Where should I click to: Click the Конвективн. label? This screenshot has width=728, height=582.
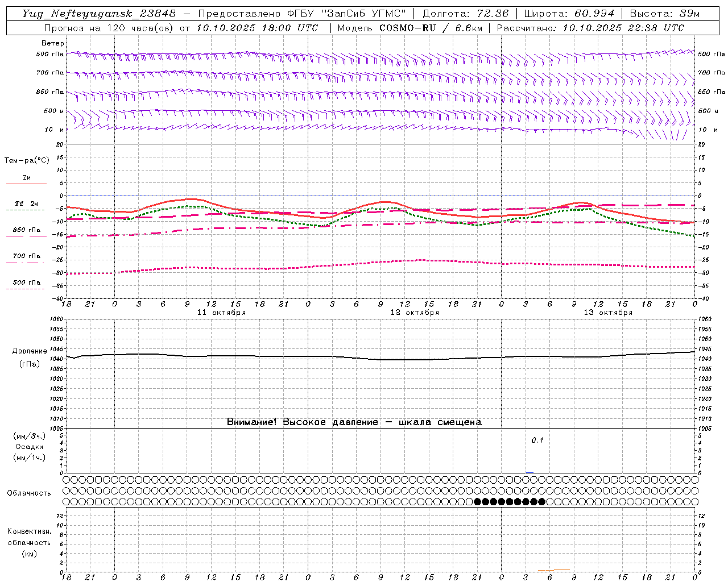coord(29,531)
